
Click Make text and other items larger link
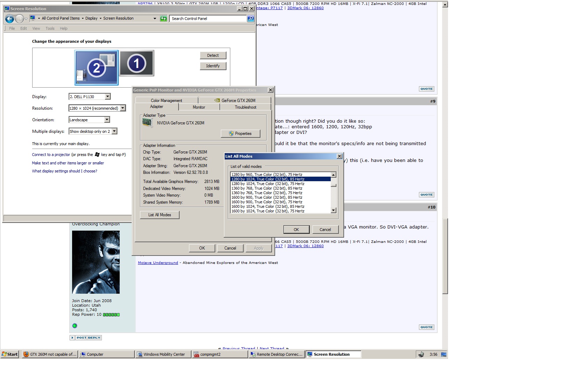pos(68,163)
